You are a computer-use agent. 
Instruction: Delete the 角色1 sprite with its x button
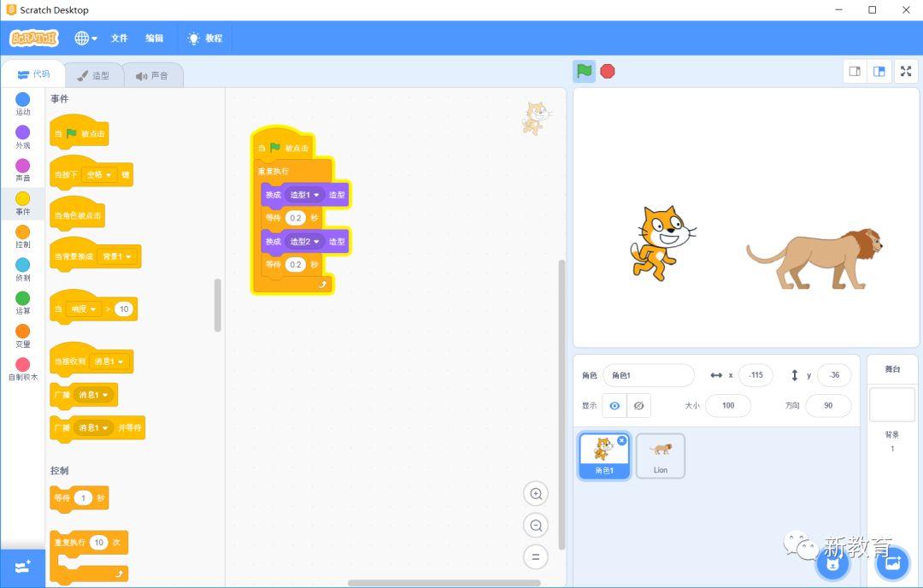(622, 440)
